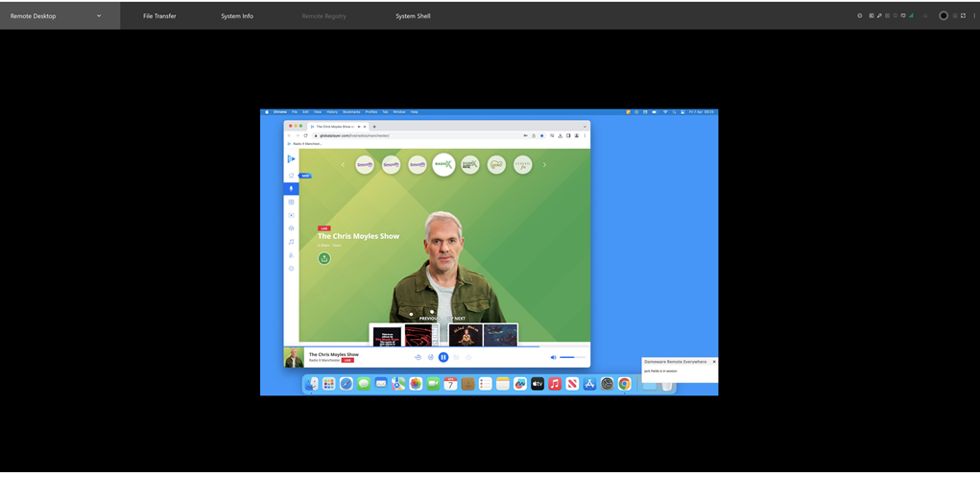Expand the Chrome tab search chevron
980x477 pixels.
(x=585, y=127)
